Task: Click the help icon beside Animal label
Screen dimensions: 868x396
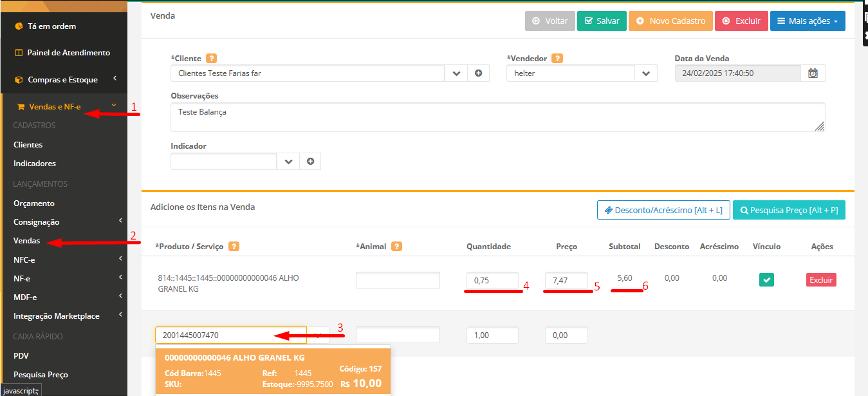Action: pyautogui.click(x=397, y=247)
